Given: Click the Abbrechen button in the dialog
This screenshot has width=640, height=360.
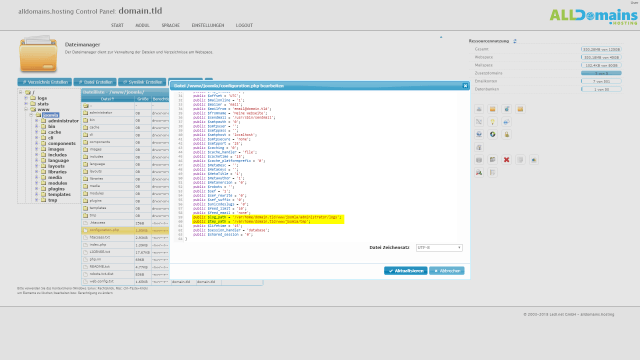Looking at the screenshot, I should click(447, 271).
